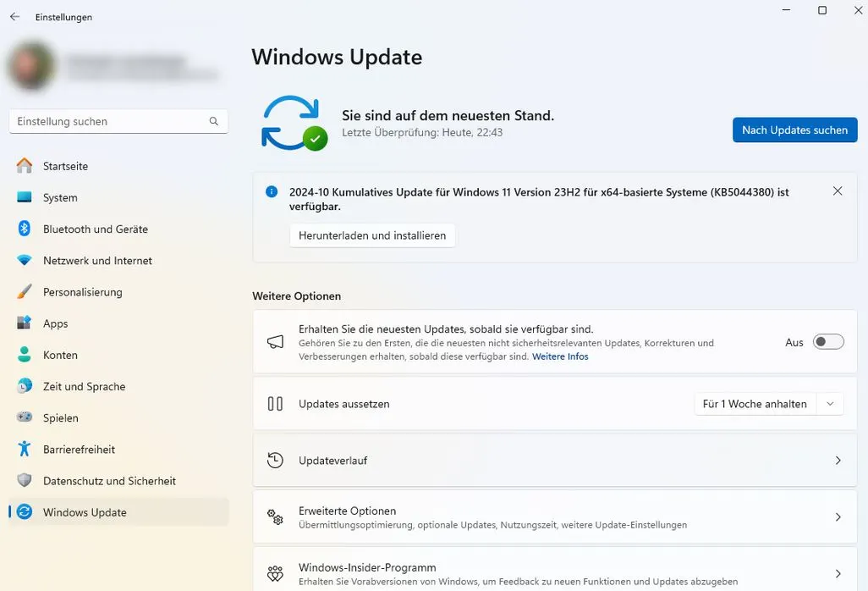Open the Für 1 Woche anhalten dropdown arrow
The width and height of the screenshot is (868, 591).
tap(830, 404)
